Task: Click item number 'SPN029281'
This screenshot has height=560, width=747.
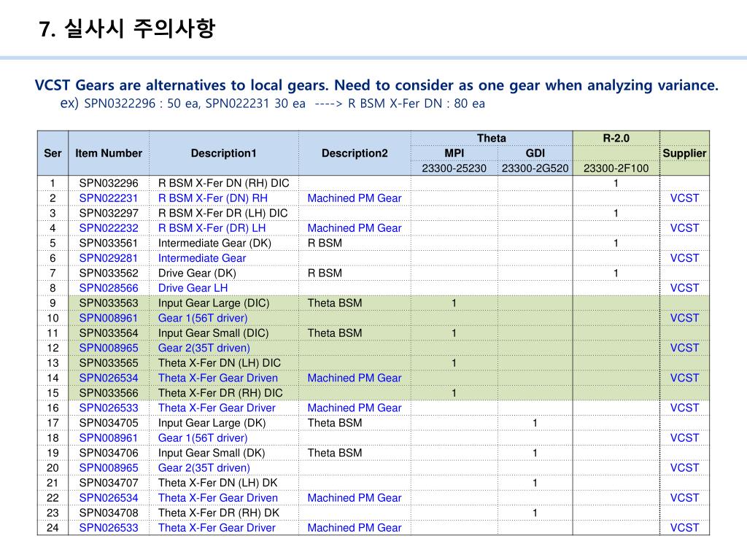Action: pos(109,258)
